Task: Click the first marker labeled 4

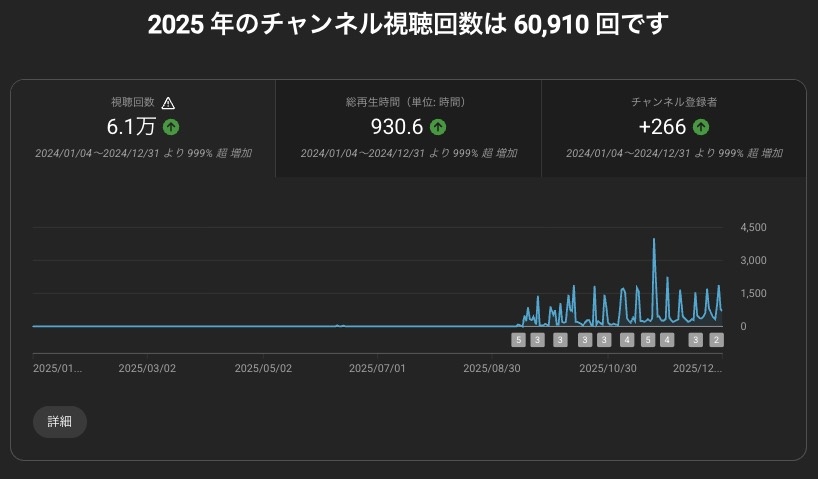Action: pyautogui.click(x=627, y=340)
